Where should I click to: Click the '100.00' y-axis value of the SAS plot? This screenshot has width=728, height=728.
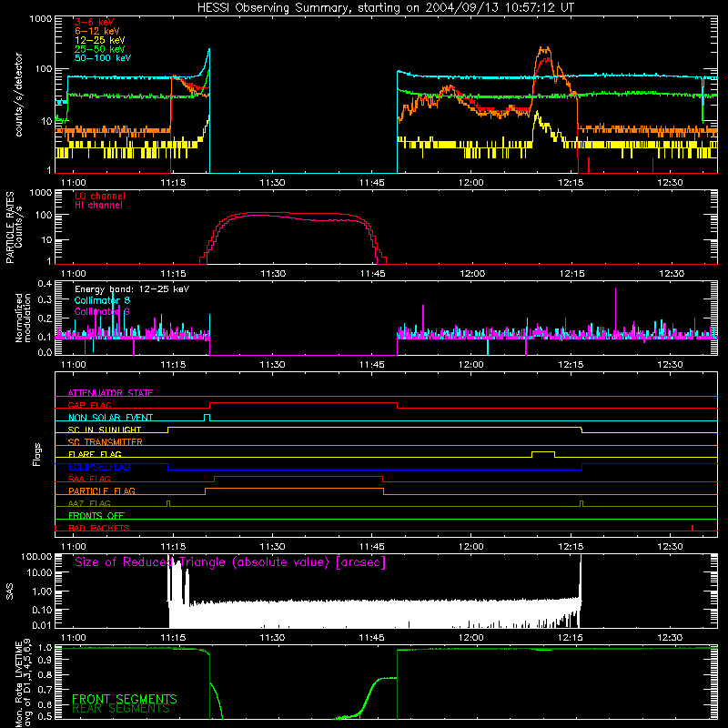[x=36, y=557]
